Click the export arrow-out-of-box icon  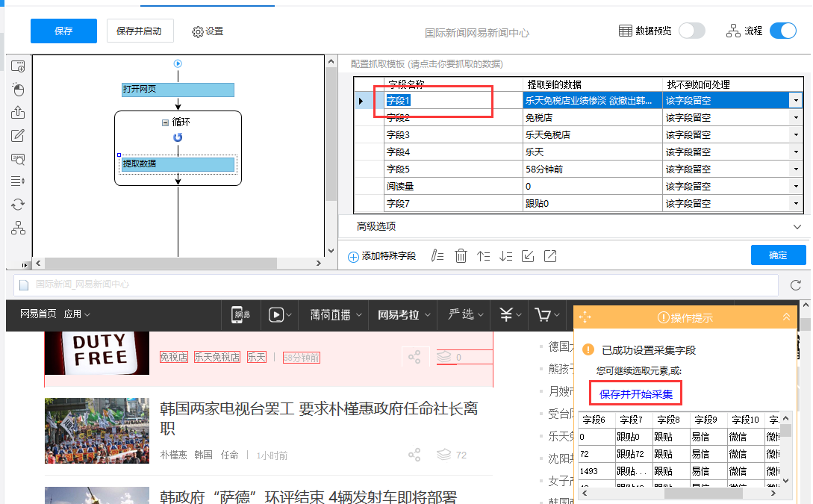[550, 256]
